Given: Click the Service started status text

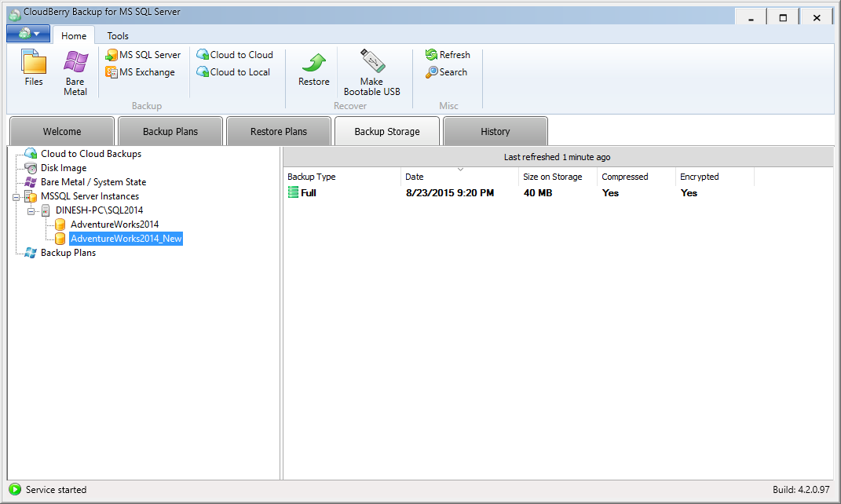Looking at the screenshot, I should (56, 490).
